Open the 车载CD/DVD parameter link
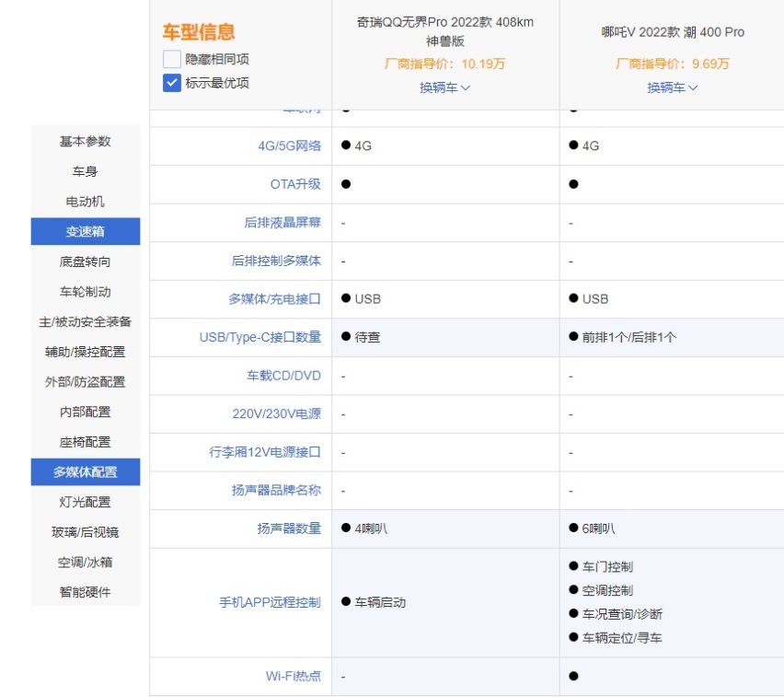 pos(283,376)
